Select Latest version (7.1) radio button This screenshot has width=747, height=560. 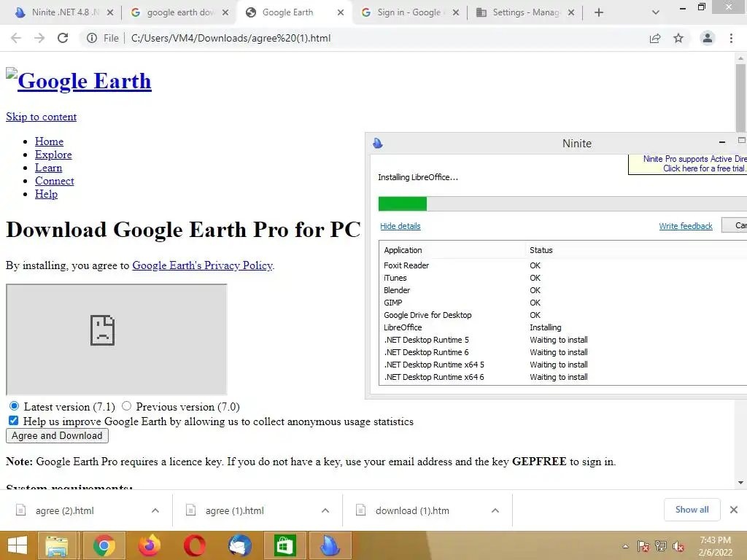[x=15, y=406]
